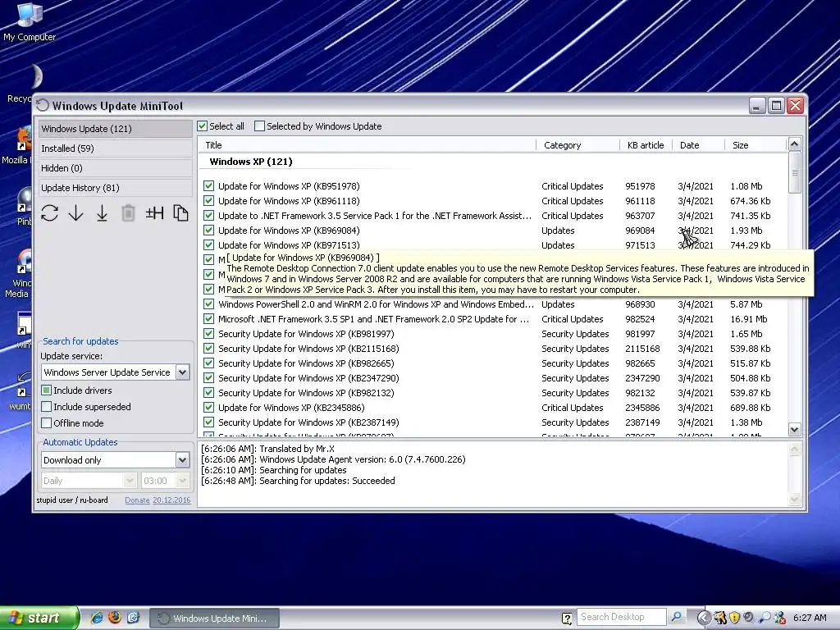Toggle the Include drivers checkbox

tap(47, 390)
